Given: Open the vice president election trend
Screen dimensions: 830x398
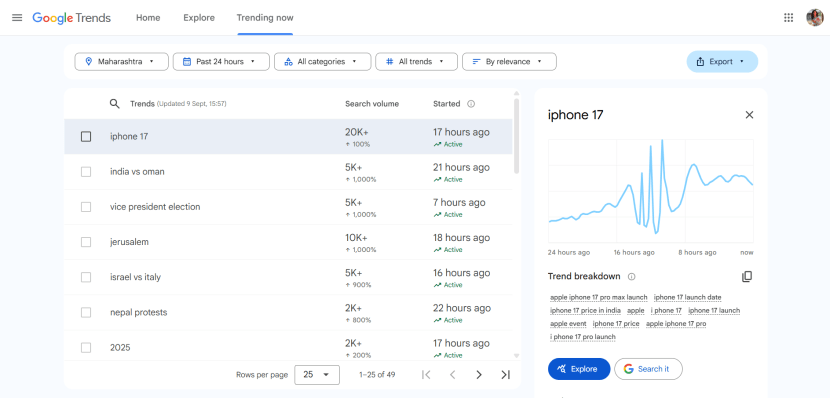Looking at the screenshot, I should tap(288, 207).
